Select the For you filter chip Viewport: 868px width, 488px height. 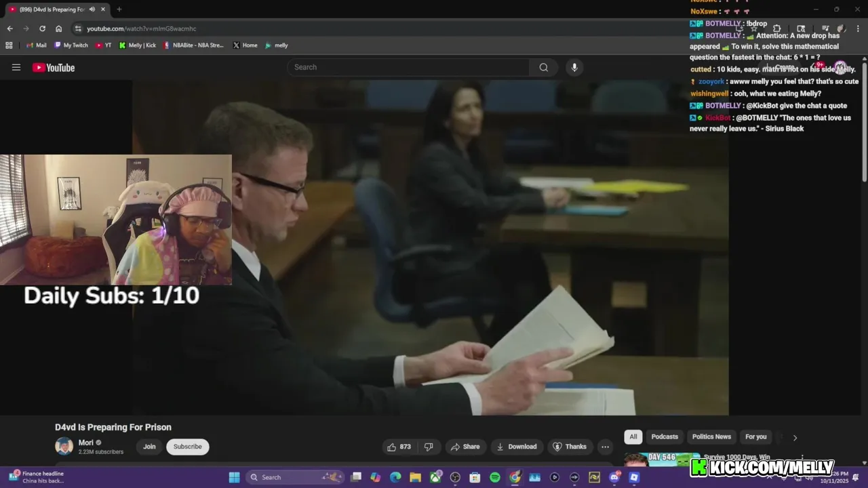756,436
